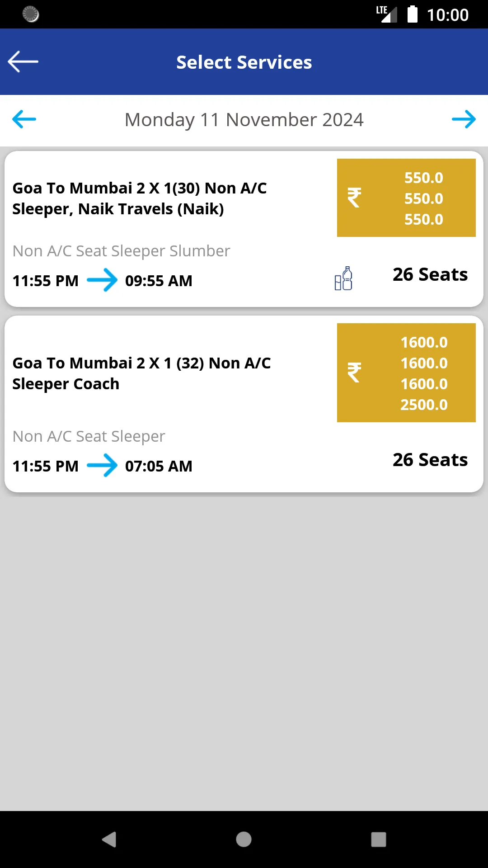Tap the journey arrow between 11:55 PM and 09:55 AM
488x868 pixels.
[102, 280]
